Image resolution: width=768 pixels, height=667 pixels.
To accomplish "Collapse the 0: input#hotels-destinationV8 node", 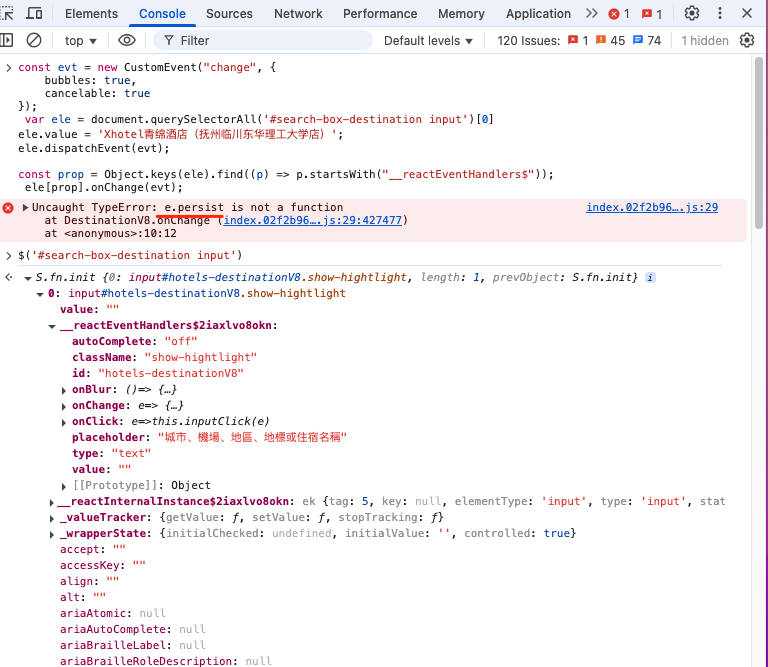I will click(40, 294).
